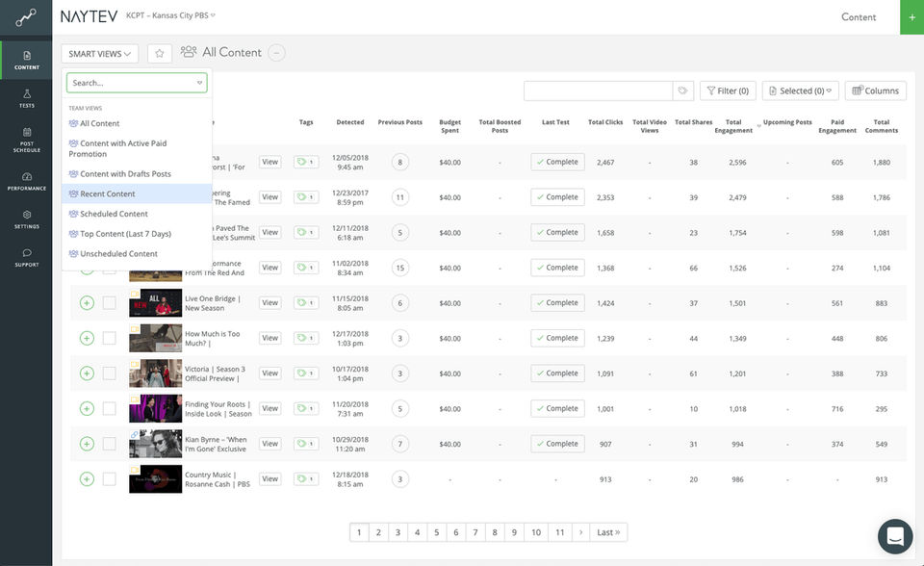Go to page 2 of results
This screenshot has height=566, width=924.
pyautogui.click(x=378, y=532)
